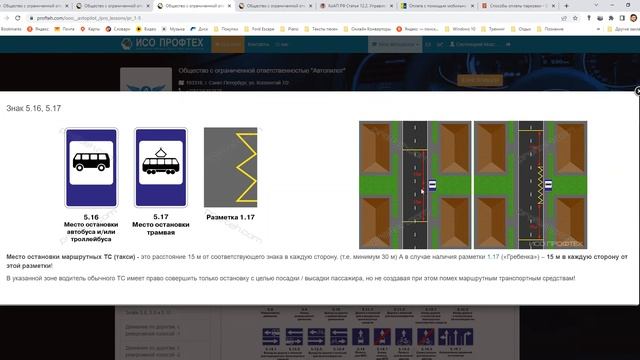This screenshot has width=640, height=360.
Task: Open the Тренинг bookmarks folder
Action: point(493,29)
